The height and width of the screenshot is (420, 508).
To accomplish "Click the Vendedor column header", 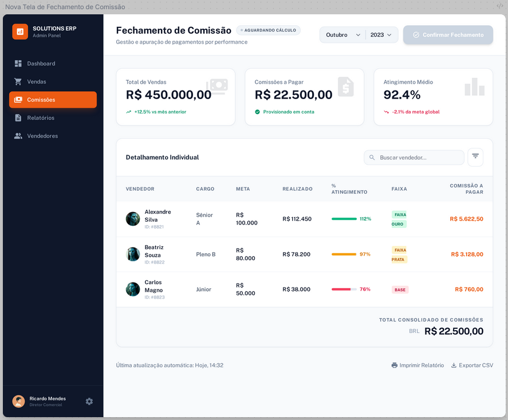I will point(140,189).
